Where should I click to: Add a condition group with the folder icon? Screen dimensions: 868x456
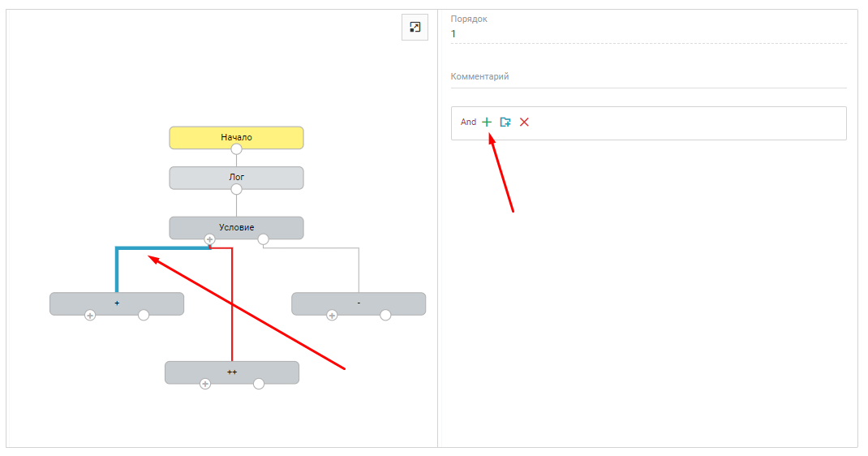click(505, 122)
